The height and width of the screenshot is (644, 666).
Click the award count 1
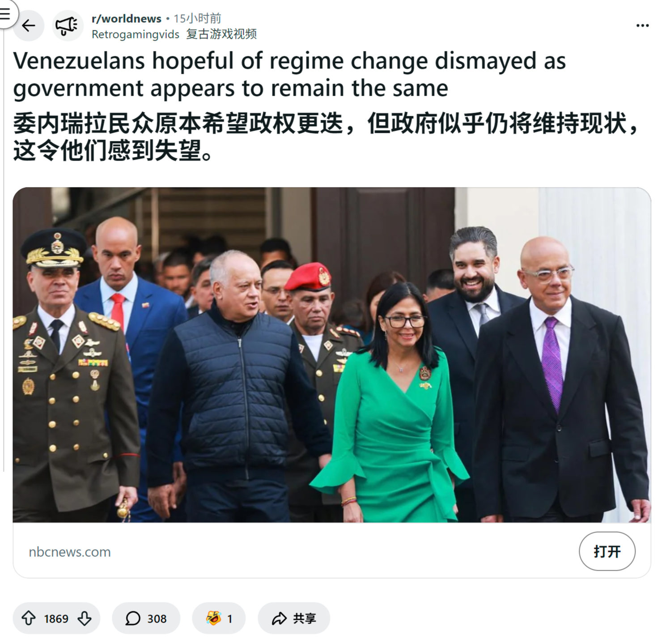(229, 618)
